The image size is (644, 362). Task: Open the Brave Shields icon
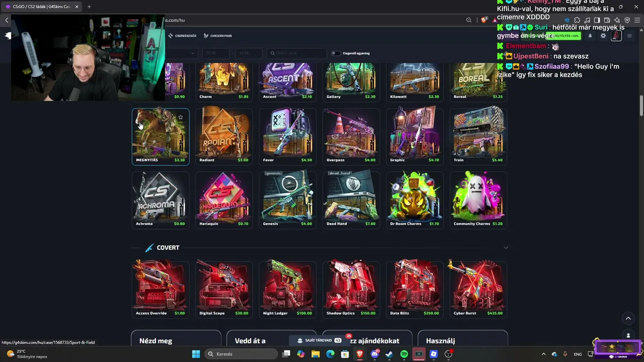[x=484, y=20]
